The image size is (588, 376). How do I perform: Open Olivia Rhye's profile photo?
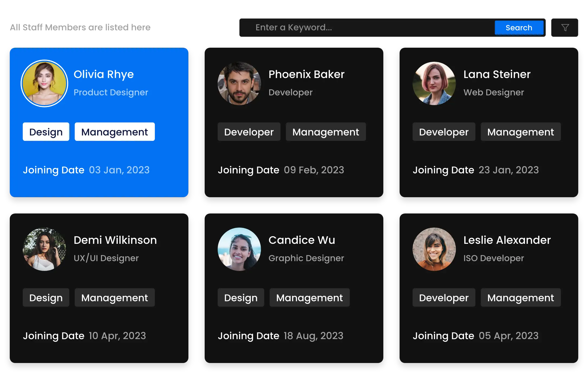(x=44, y=83)
